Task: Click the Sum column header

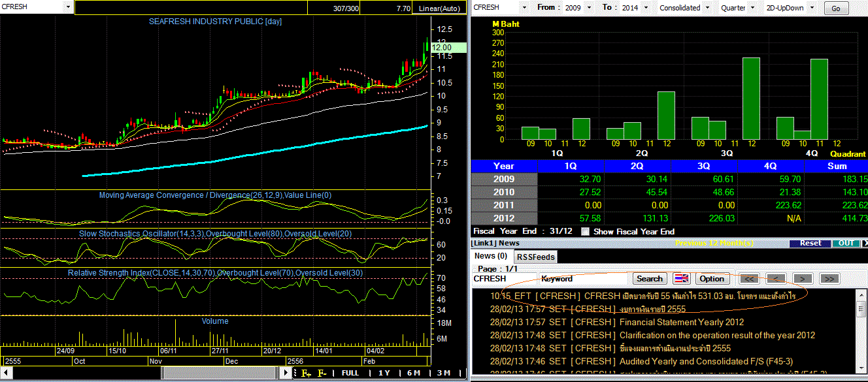Action: tap(836, 166)
